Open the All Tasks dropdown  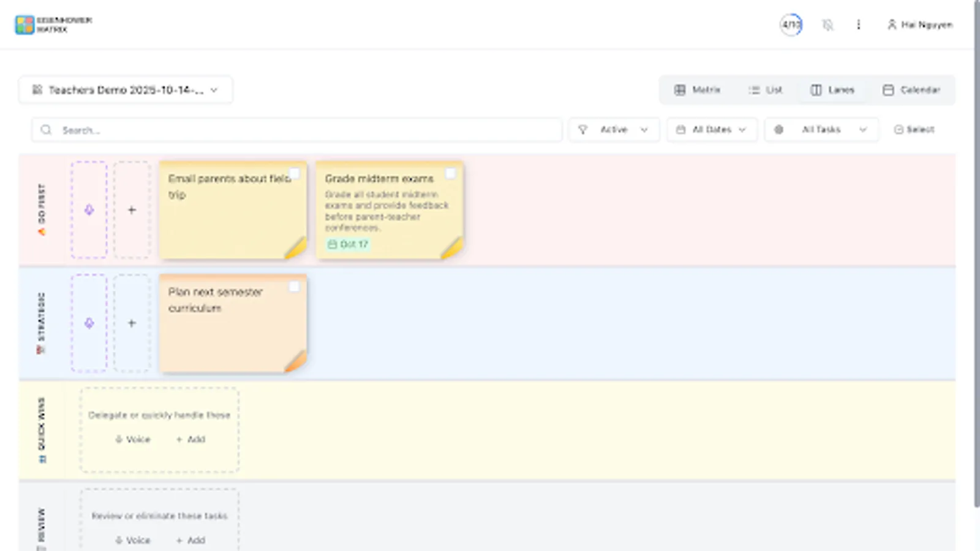pos(821,129)
